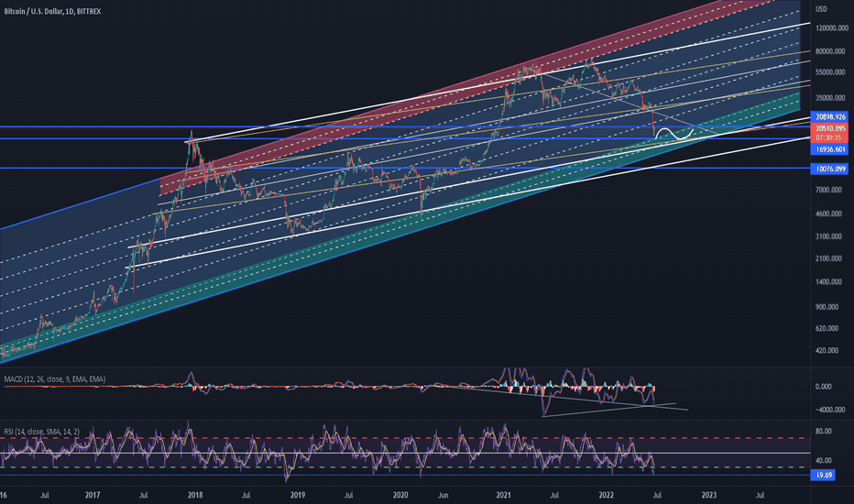The width and height of the screenshot is (854, 504).
Task: Click the 420.000 price axis tick
Action: 828,350
